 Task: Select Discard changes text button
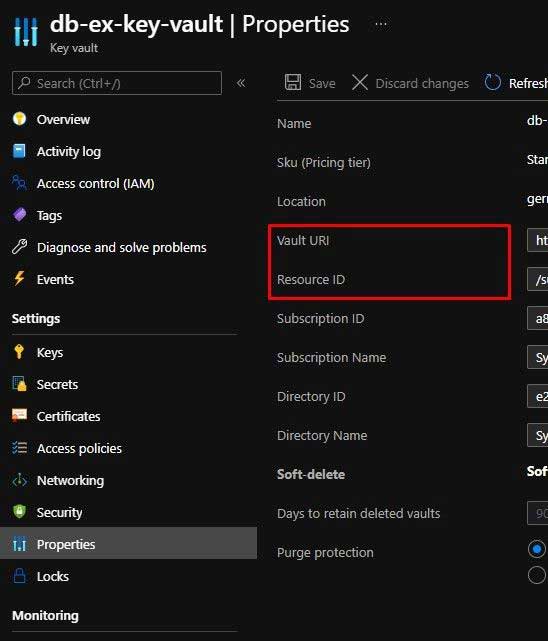pos(422,83)
